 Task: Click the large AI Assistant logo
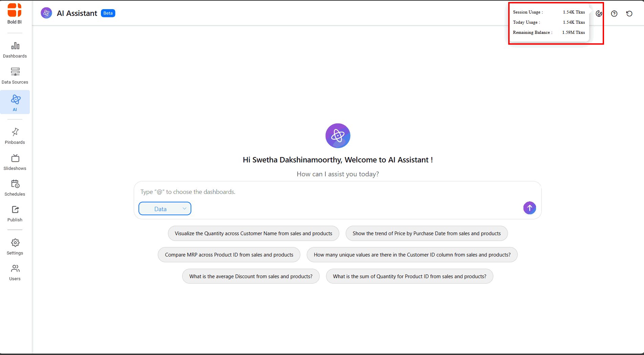[338, 136]
